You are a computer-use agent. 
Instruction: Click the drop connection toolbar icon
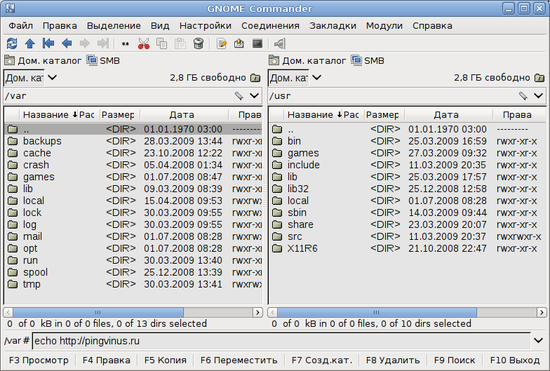[280, 43]
